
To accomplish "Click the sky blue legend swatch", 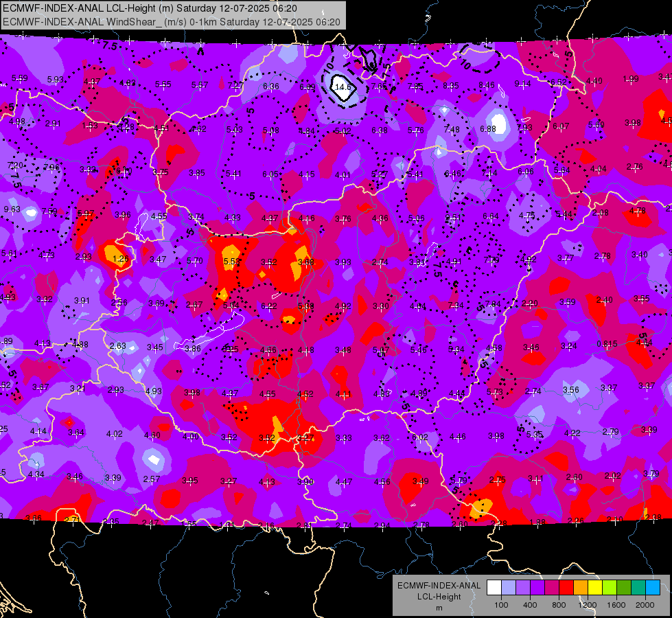I will (x=653, y=588).
